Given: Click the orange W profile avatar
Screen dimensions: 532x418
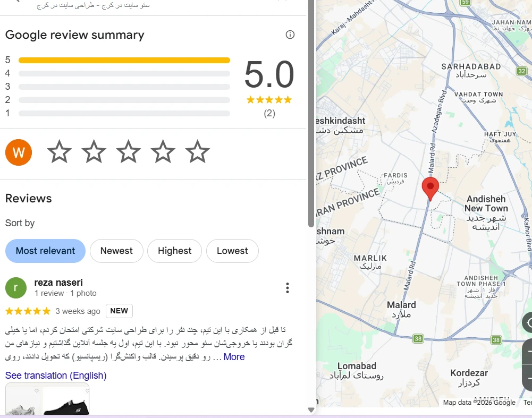Looking at the screenshot, I should coord(19,152).
